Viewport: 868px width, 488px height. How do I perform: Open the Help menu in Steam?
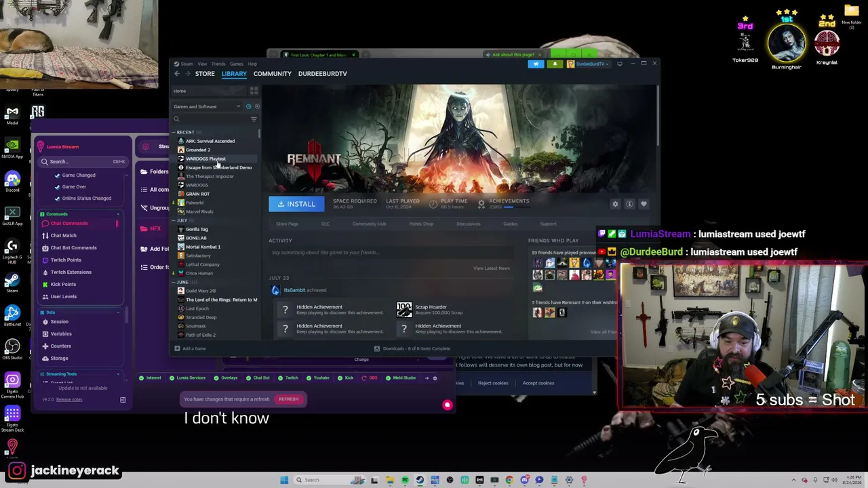[252, 64]
